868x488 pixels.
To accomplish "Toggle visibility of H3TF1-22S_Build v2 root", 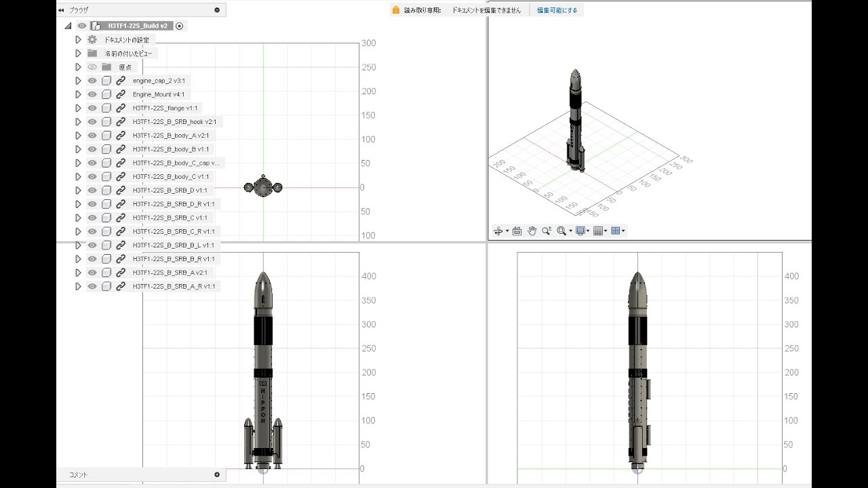I will [x=81, y=26].
